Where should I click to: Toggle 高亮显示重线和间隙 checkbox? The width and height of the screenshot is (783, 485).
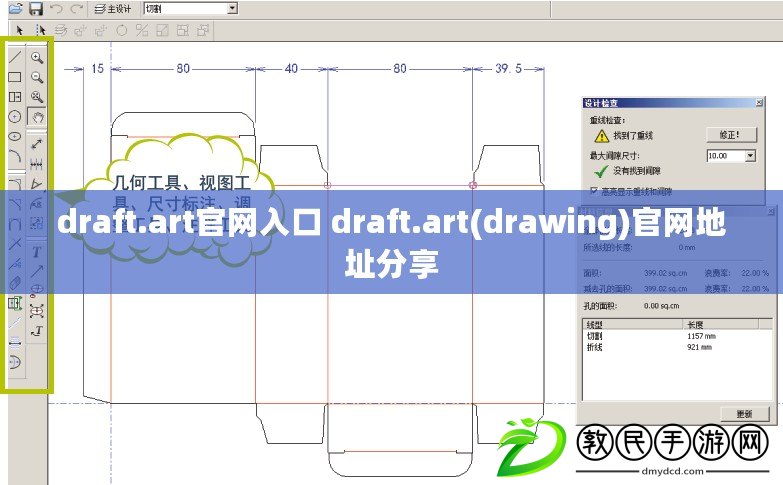click(593, 191)
